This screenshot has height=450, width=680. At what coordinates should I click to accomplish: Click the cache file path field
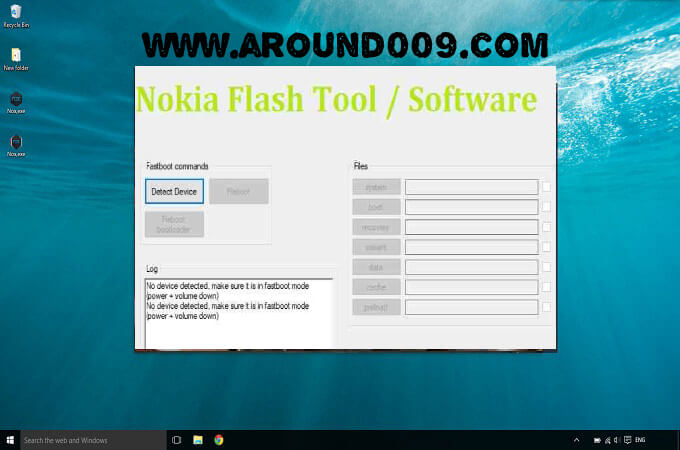472,287
